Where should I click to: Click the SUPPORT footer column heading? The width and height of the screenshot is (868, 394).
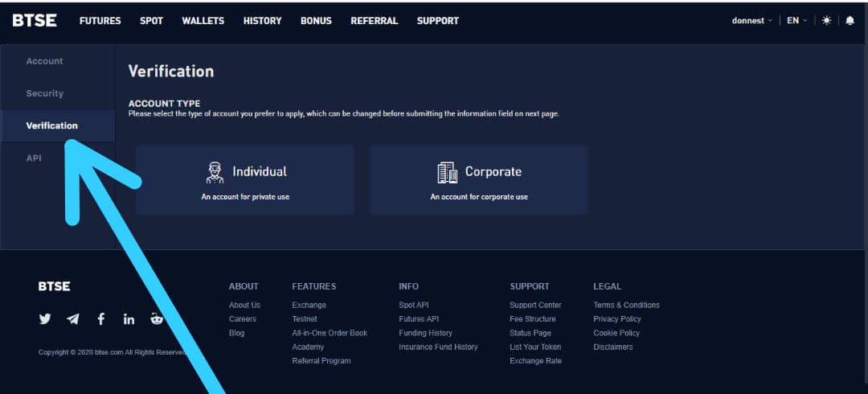pyautogui.click(x=530, y=286)
